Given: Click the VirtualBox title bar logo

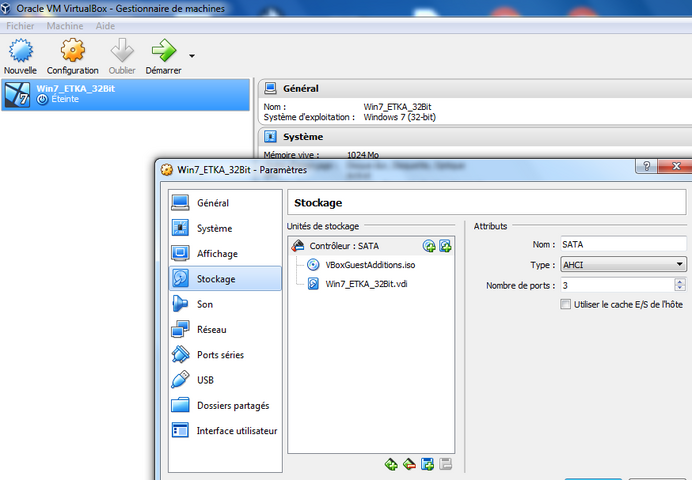Looking at the screenshot, I should pyautogui.click(x=6, y=8).
